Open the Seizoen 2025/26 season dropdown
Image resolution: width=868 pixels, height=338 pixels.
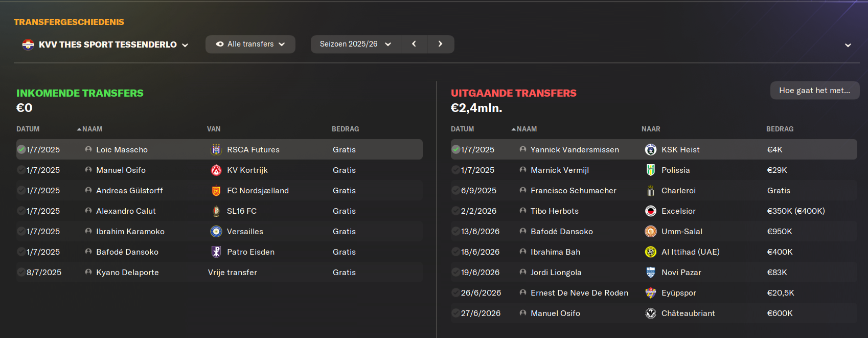click(355, 44)
